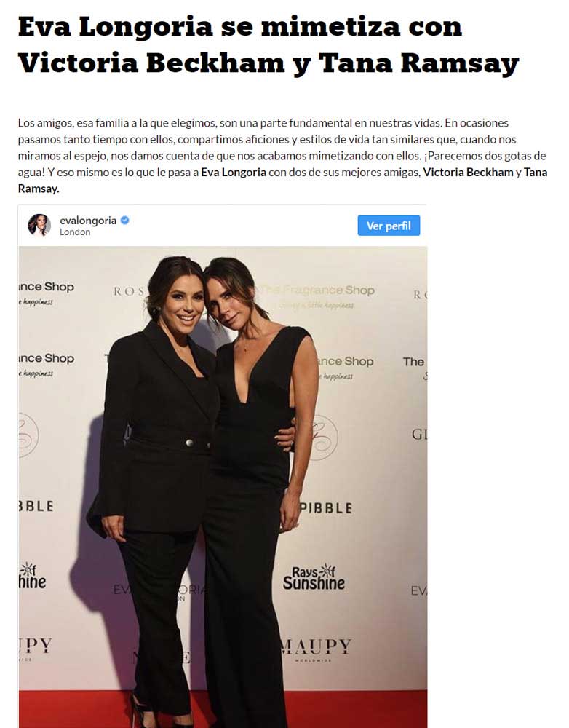Click the 'ROS' lettering on the backdrop
569x728 pixels.
tap(129, 292)
